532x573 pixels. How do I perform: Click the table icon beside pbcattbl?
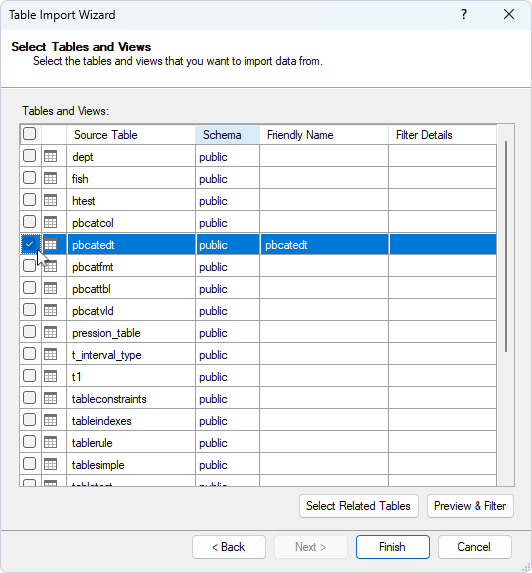point(50,288)
